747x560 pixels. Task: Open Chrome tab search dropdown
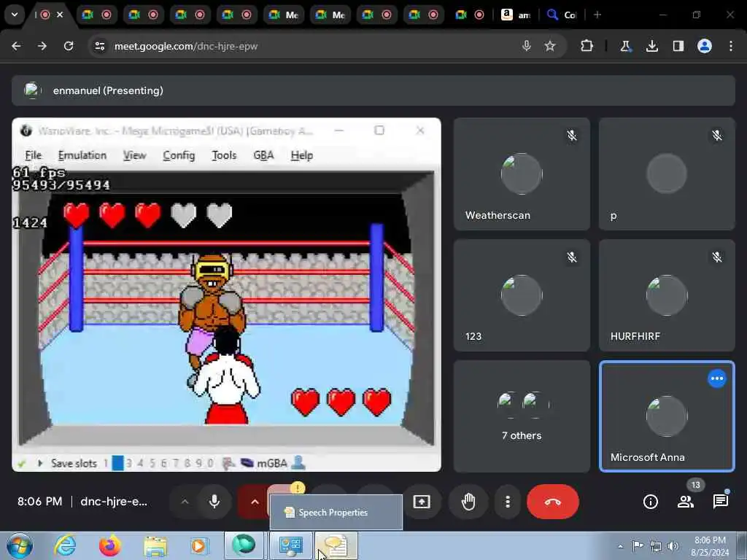tap(15, 15)
